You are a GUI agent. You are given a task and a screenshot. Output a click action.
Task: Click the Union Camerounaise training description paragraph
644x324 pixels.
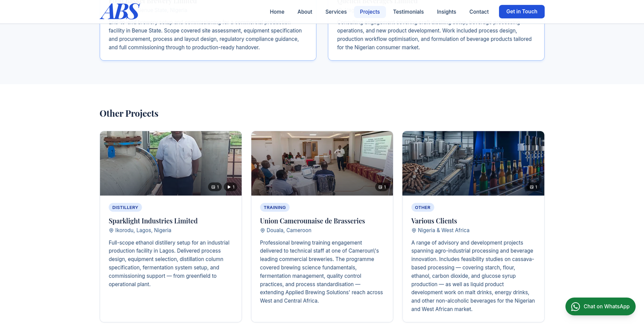(322, 272)
